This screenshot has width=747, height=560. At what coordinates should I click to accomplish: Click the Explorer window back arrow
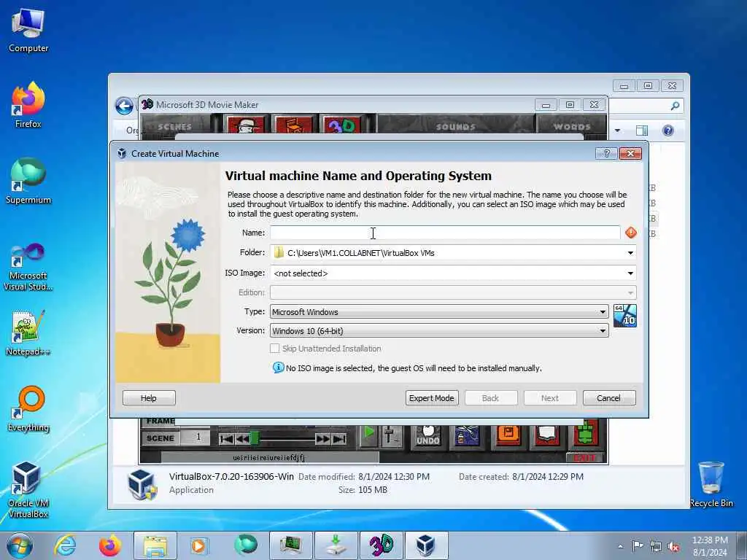click(x=124, y=106)
